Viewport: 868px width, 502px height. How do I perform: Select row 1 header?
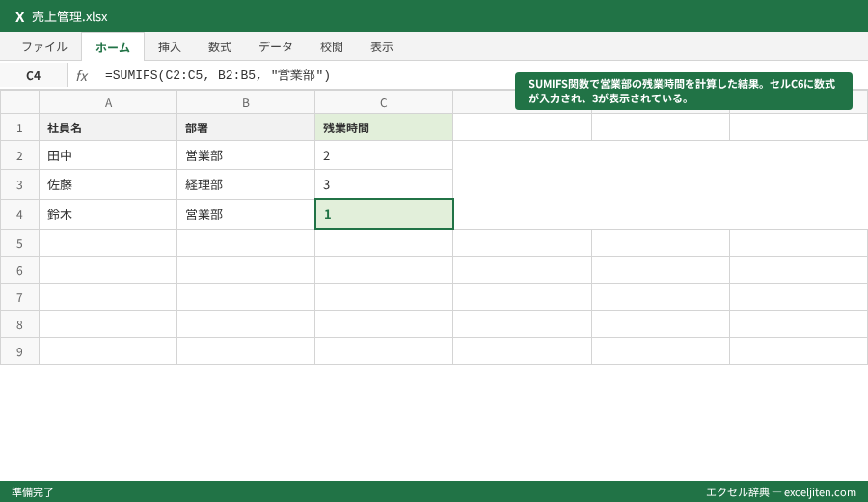pyautogui.click(x=19, y=127)
